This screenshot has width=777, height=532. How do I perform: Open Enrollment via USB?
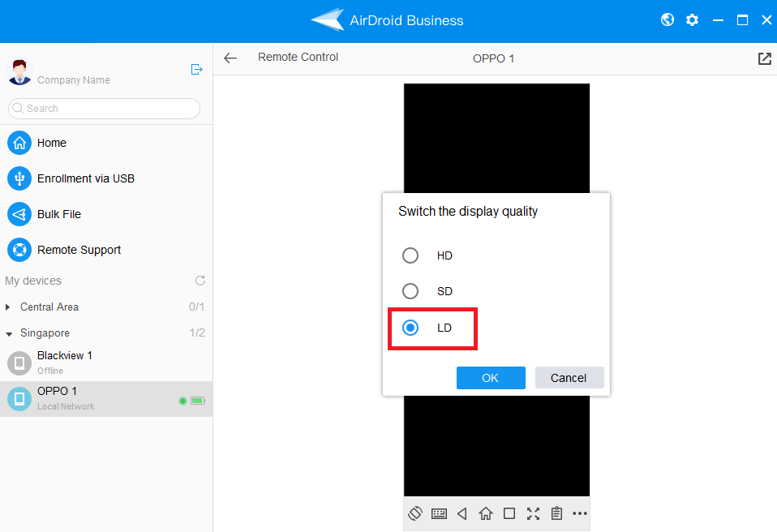pos(106,178)
